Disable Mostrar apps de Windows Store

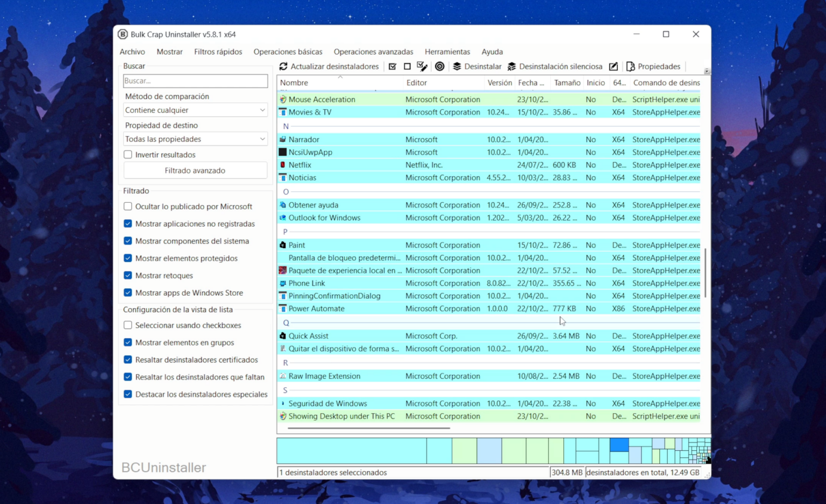[x=127, y=293]
